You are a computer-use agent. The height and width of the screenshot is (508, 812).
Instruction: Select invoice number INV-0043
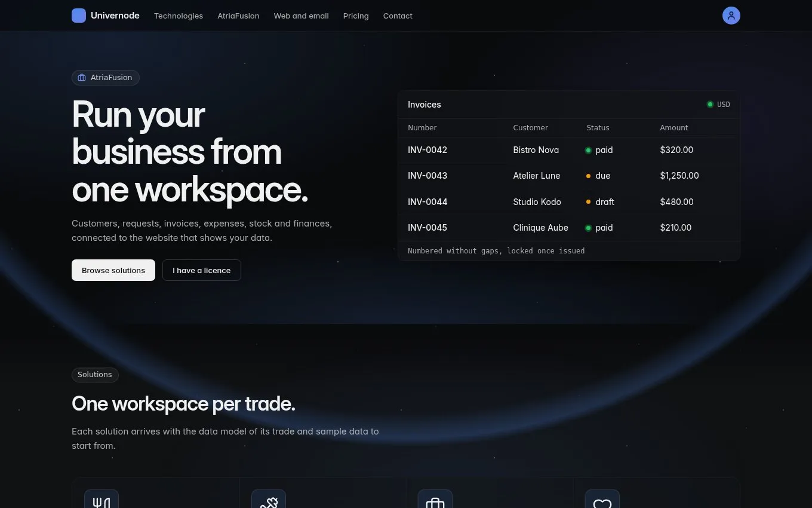coord(427,176)
